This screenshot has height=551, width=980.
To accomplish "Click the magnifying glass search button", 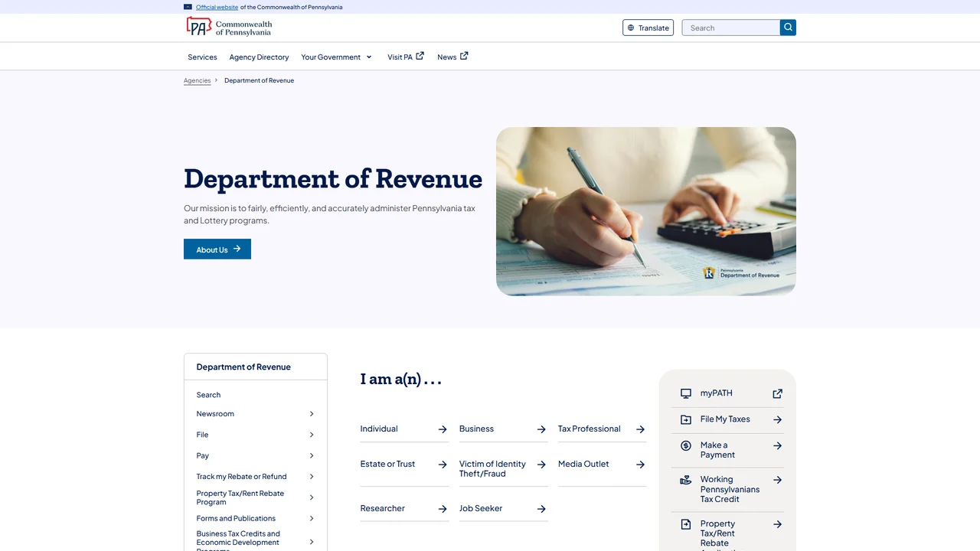I will click(x=788, y=28).
